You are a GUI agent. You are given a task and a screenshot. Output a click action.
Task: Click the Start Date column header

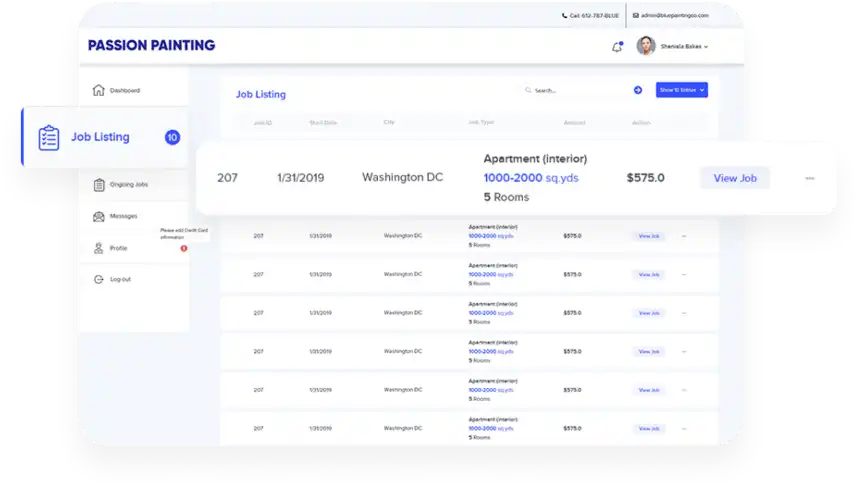coord(323,123)
